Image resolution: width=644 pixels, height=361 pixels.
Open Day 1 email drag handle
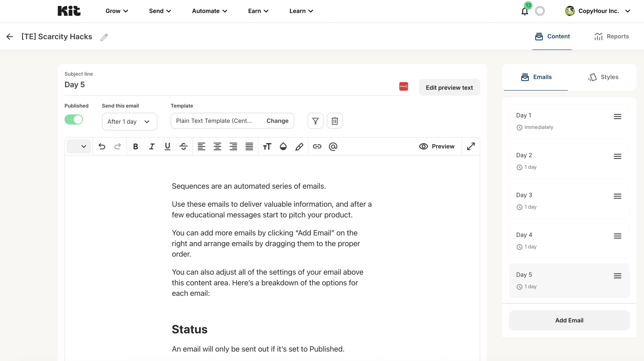click(617, 117)
